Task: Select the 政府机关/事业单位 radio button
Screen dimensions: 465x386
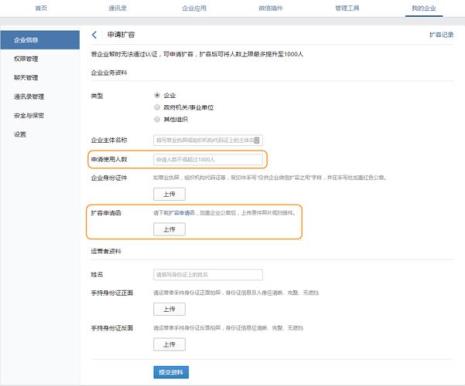Action: [157, 107]
